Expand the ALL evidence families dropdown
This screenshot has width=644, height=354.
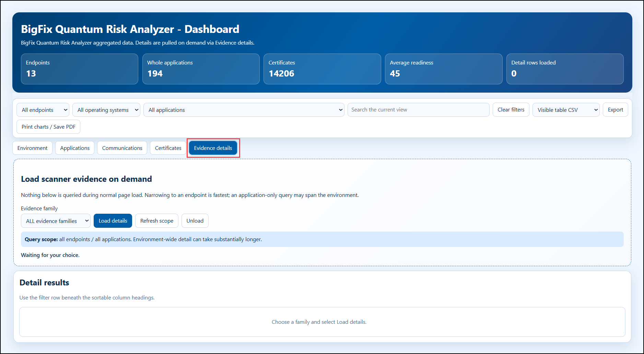coord(56,221)
